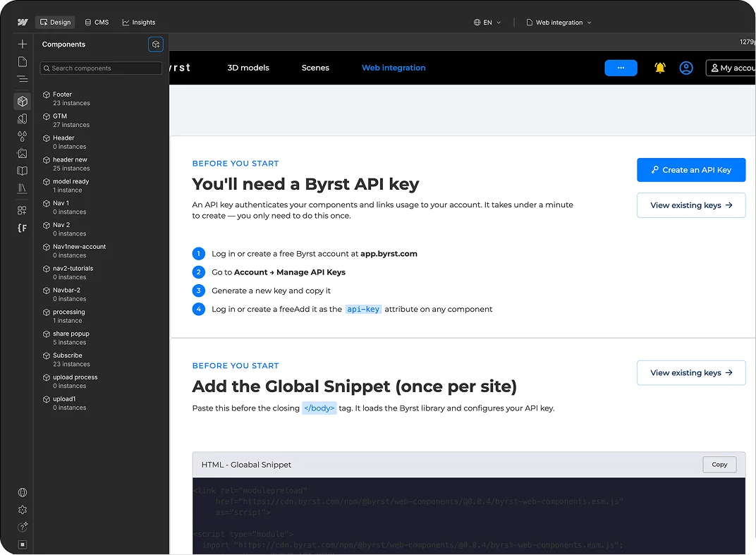
Task: Open Web integration nav item
Action: [x=394, y=68]
